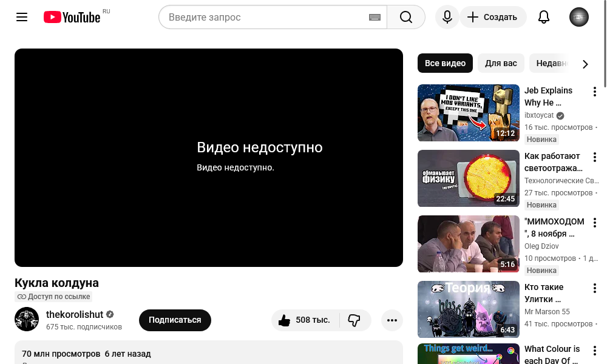
Task: Click the Новинка badge under Jeb Explains
Action: tap(541, 140)
